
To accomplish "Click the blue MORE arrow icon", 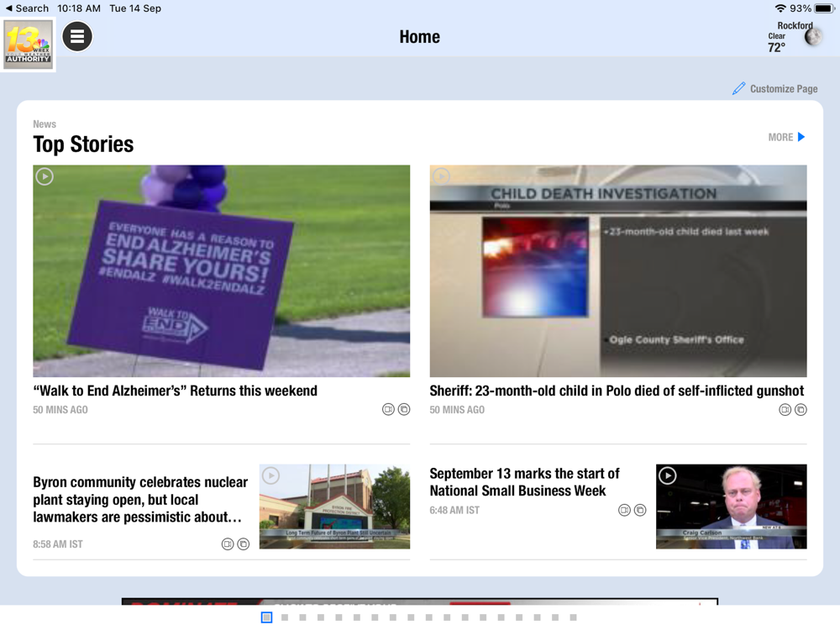I will (x=801, y=137).
